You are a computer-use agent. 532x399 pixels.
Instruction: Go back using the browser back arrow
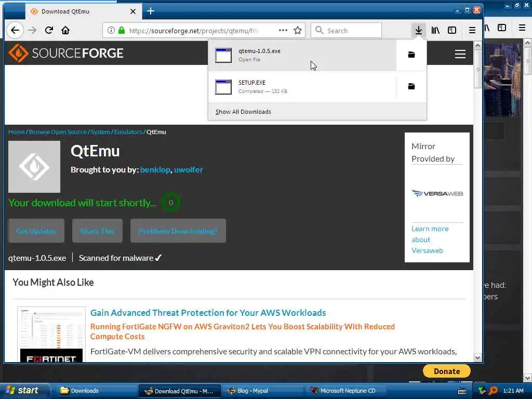tap(15, 30)
